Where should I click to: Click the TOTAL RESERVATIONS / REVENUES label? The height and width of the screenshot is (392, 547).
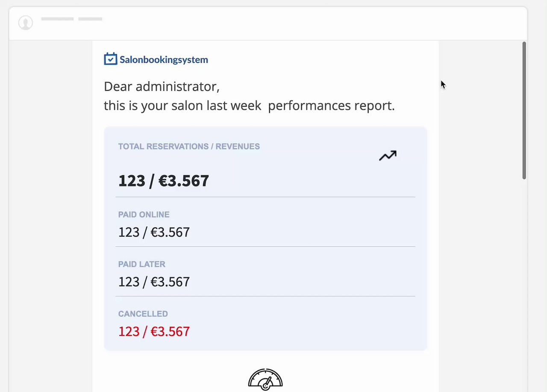(189, 147)
